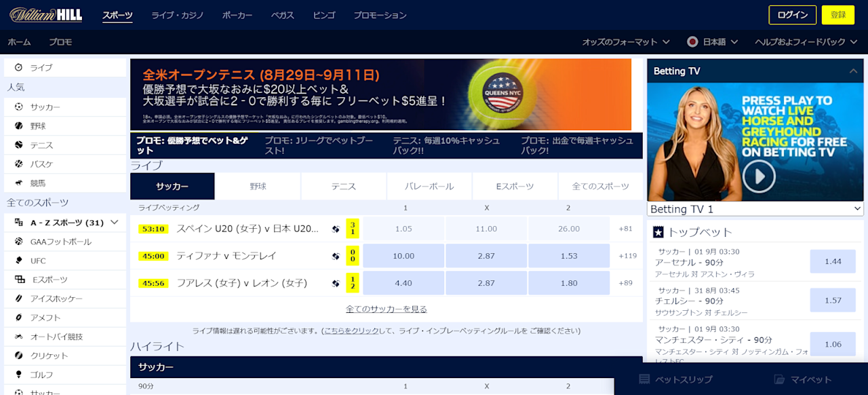This screenshot has height=395, width=868.
Task: Bet on 10.00 odds for ティファナ
Action: point(403,256)
